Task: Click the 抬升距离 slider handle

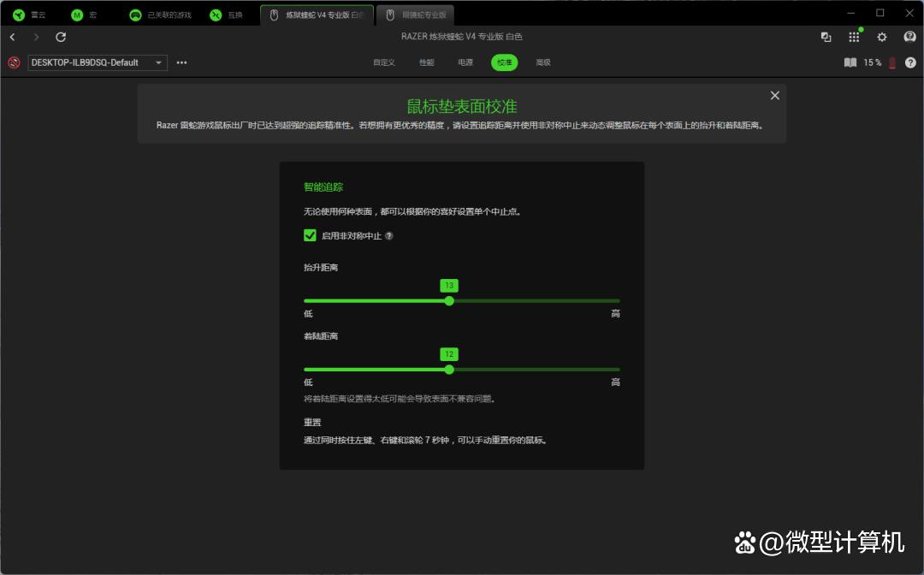Action: 449,301
